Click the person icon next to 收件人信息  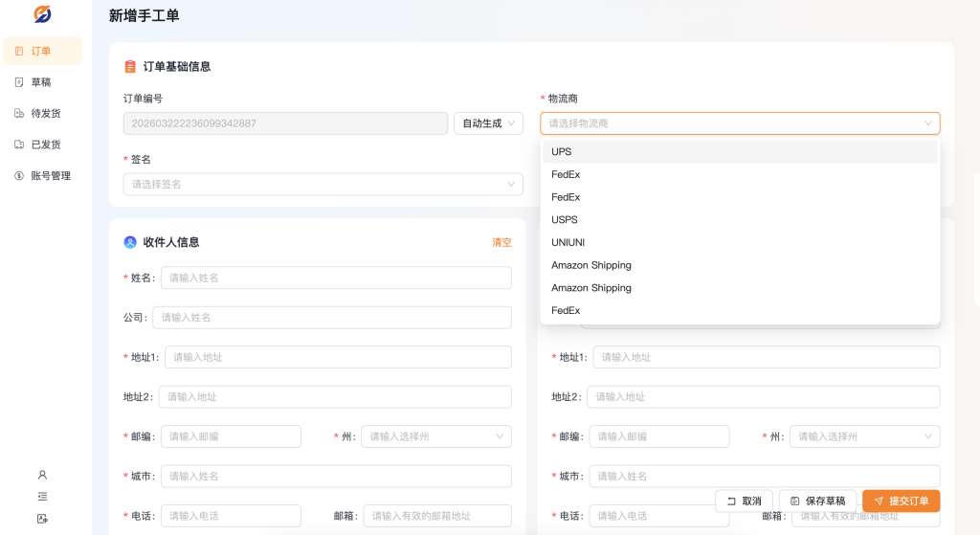coord(130,242)
